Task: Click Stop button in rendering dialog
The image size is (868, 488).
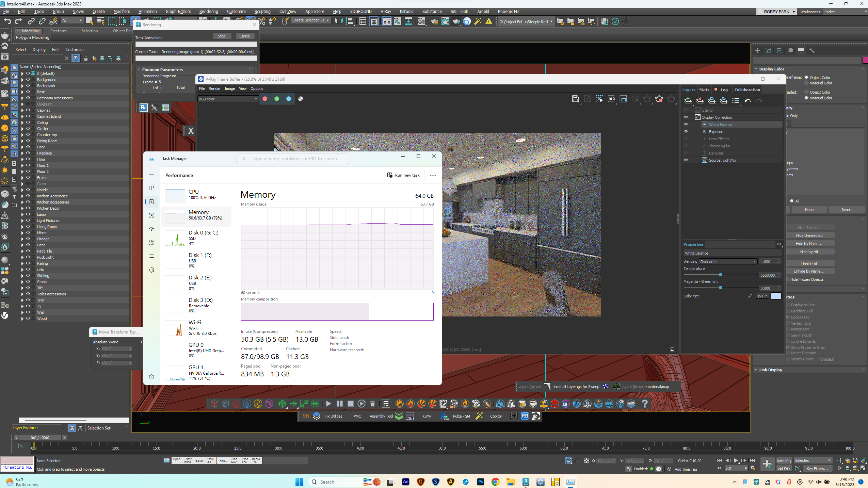Action: click(x=221, y=36)
